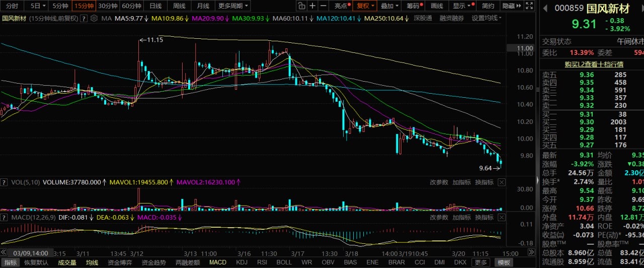Image resolution: width=644 pixels, height=268 pixels.
Task: Switch to 分时 chart tab
Action: click(x=12, y=6)
